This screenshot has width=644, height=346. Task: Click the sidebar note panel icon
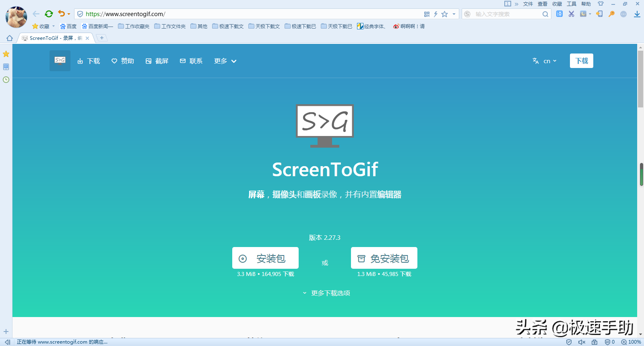point(6,67)
